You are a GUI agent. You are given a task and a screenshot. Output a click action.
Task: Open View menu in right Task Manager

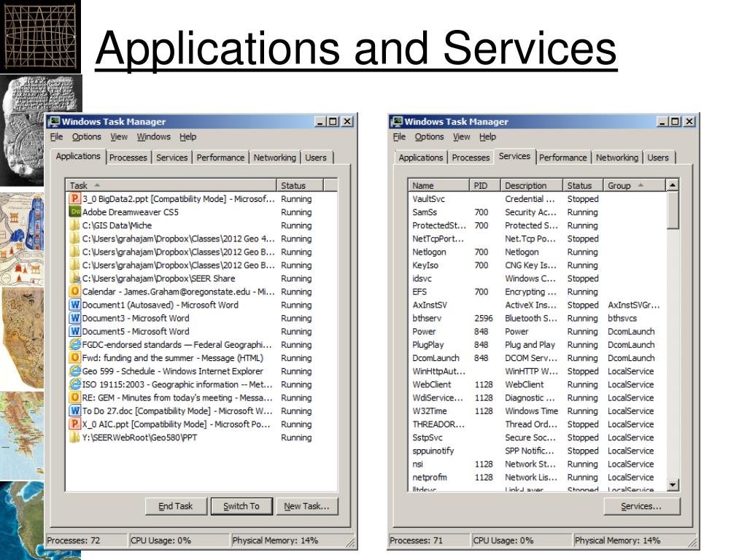461,136
